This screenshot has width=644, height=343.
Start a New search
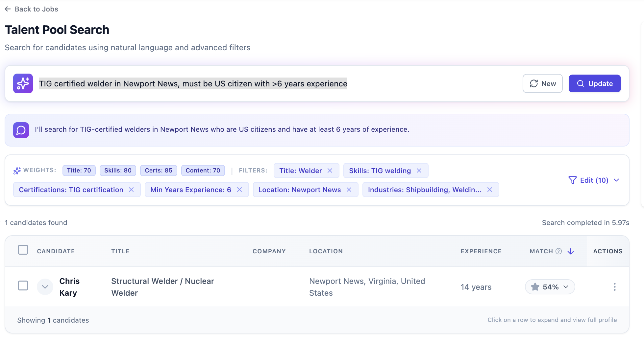(x=543, y=83)
